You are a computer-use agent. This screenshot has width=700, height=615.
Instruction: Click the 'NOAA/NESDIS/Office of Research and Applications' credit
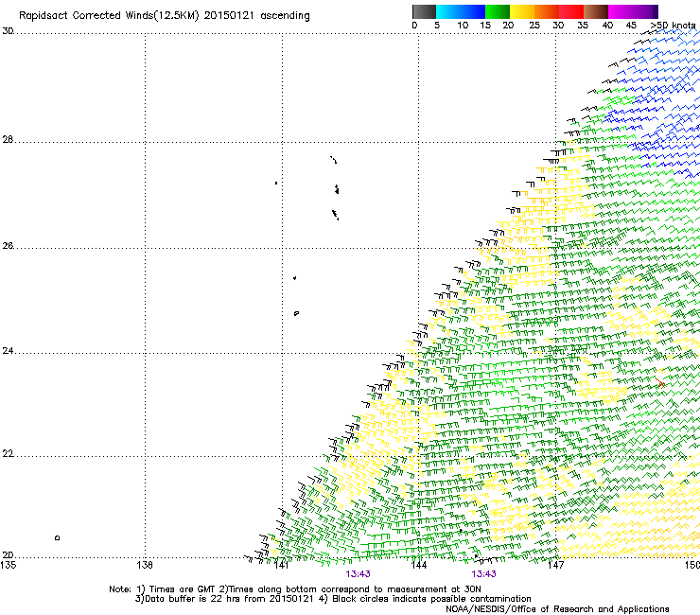click(x=557, y=609)
